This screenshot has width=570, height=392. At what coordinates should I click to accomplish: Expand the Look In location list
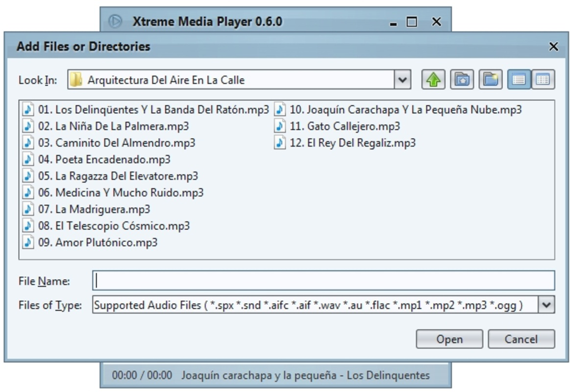(x=402, y=79)
